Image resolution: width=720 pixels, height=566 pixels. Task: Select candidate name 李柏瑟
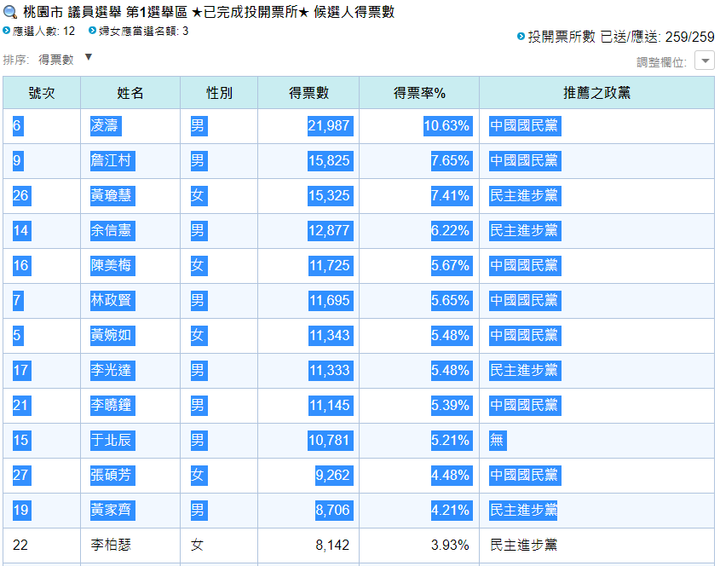pos(111,545)
